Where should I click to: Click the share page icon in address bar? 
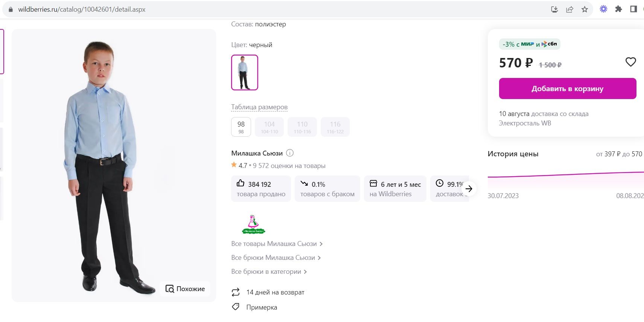click(x=569, y=9)
